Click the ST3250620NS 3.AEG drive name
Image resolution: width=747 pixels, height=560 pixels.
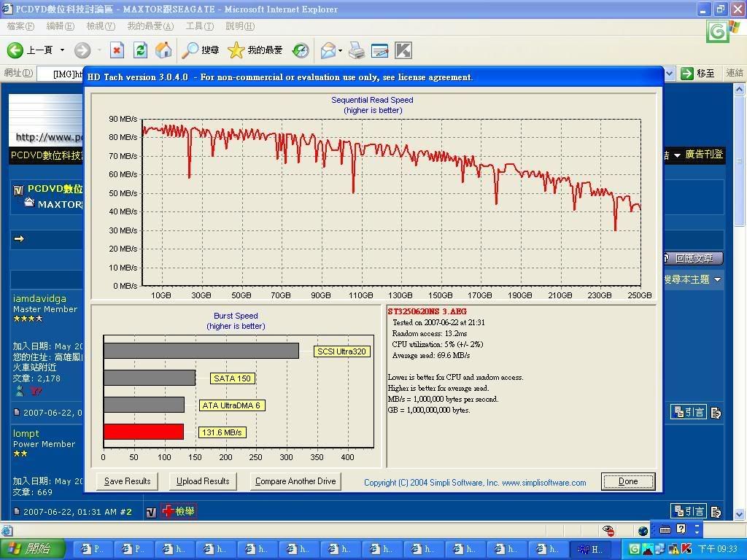(427, 311)
